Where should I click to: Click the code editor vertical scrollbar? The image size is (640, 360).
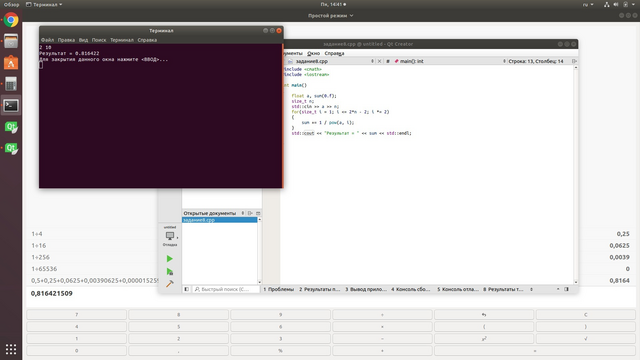coord(576,174)
